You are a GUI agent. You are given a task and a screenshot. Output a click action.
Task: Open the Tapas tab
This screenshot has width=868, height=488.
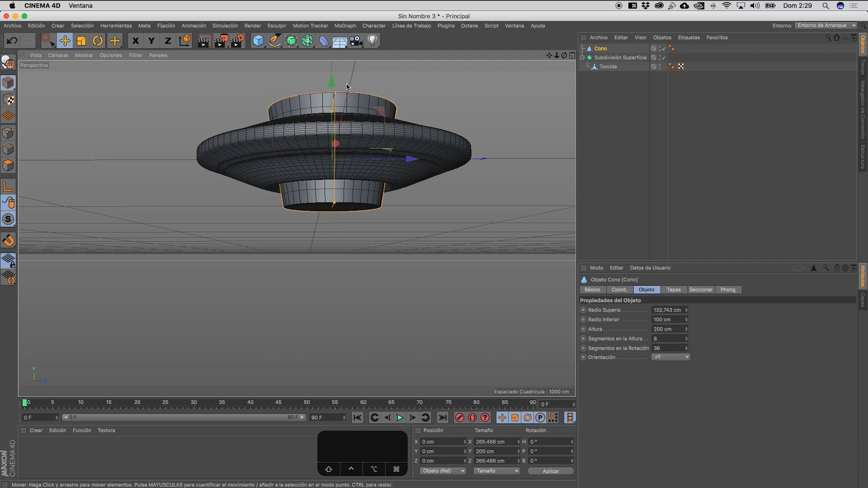click(674, 290)
